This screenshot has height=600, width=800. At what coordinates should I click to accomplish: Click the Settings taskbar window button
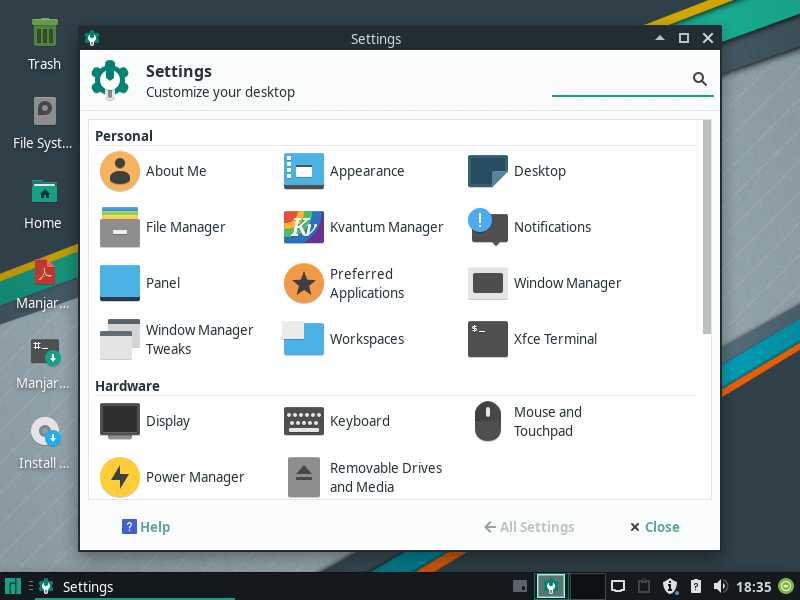tap(133, 586)
